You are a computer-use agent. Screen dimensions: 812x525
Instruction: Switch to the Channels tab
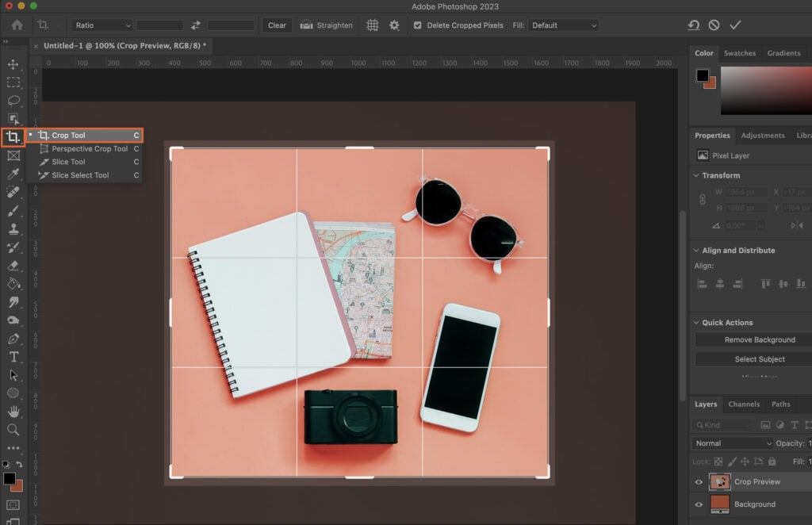tap(744, 404)
